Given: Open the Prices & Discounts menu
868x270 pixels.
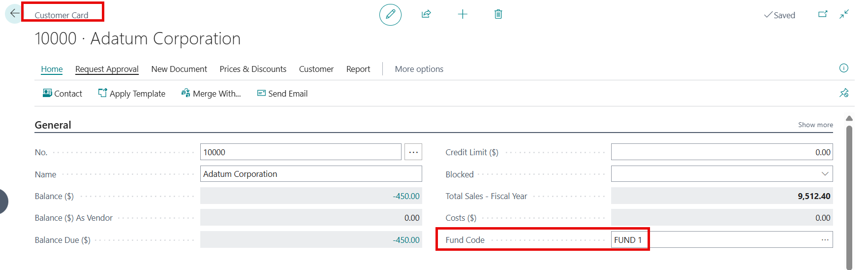Looking at the screenshot, I should tap(253, 69).
